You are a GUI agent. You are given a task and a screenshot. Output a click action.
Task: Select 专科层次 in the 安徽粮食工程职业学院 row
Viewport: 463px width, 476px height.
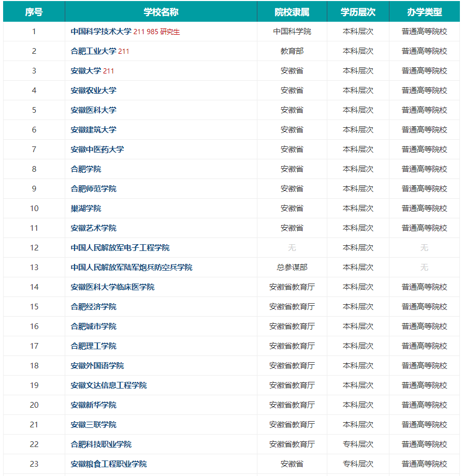[x=358, y=464]
